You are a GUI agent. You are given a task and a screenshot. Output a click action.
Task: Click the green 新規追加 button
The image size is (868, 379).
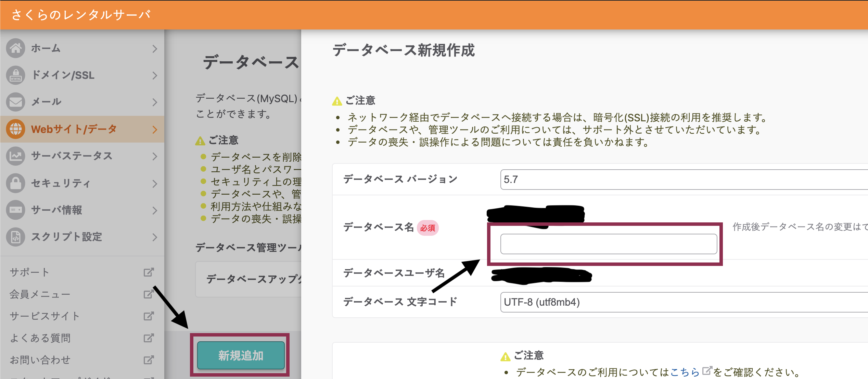(x=241, y=355)
